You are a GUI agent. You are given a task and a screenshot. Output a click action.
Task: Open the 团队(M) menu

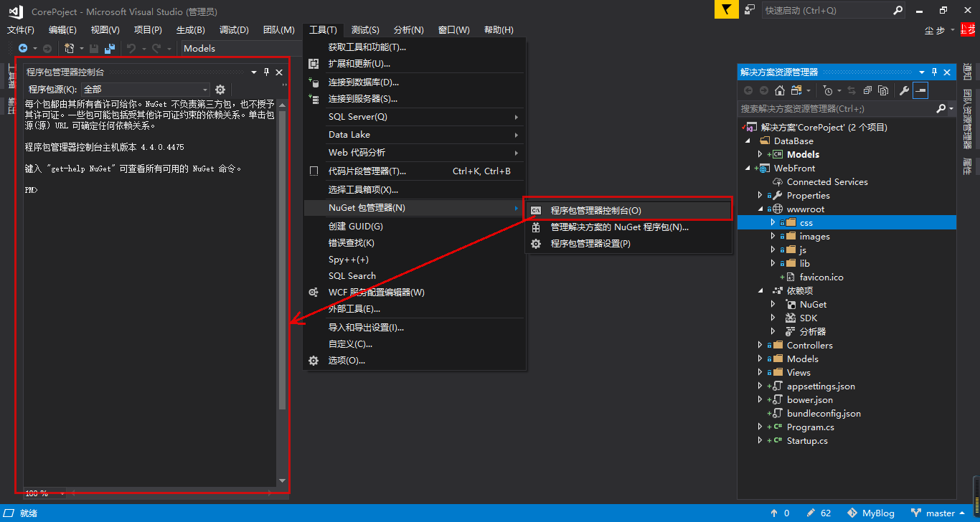[x=279, y=30]
